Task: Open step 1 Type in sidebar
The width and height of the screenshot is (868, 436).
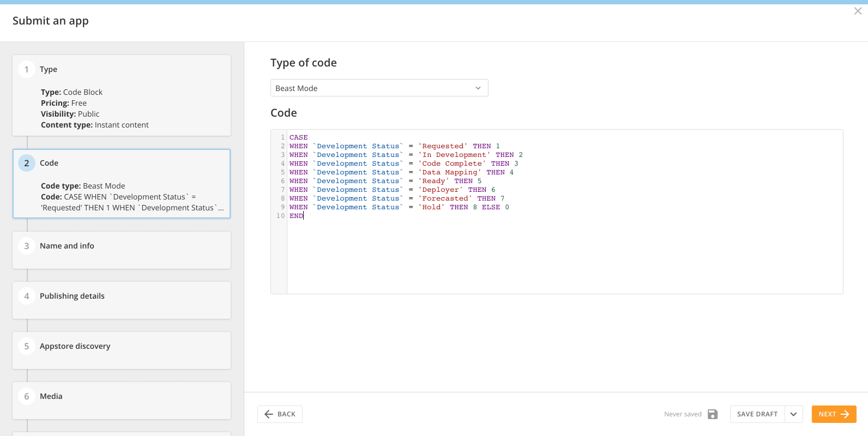Action: [122, 95]
